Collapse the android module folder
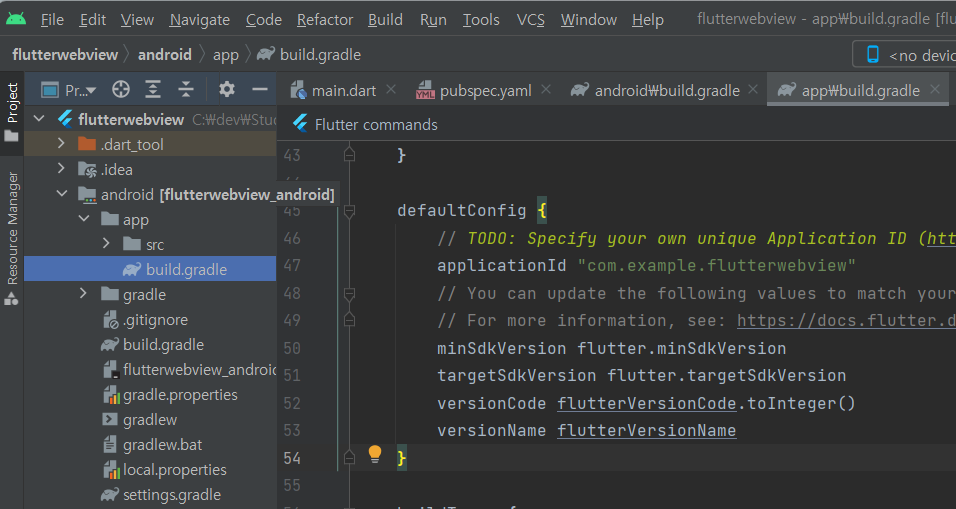The width and height of the screenshot is (956, 509). coord(62,193)
